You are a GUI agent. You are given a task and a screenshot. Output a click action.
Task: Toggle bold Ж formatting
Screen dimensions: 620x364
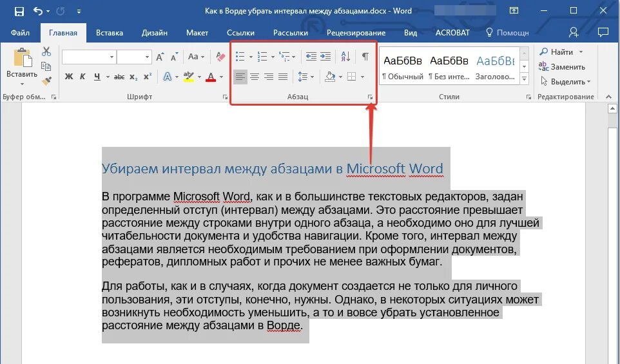click(69, 77)
